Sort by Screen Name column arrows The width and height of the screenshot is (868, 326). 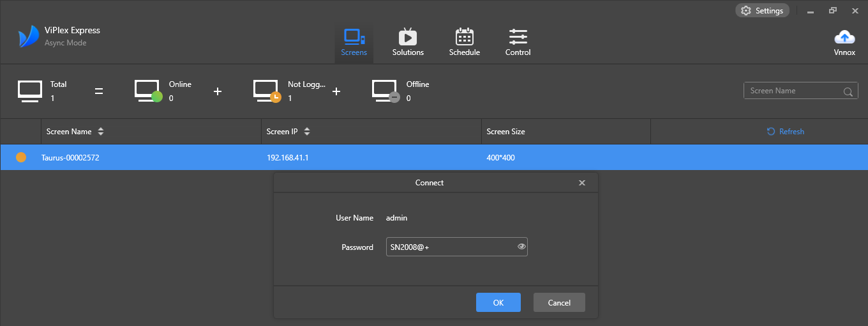point(101,132)
